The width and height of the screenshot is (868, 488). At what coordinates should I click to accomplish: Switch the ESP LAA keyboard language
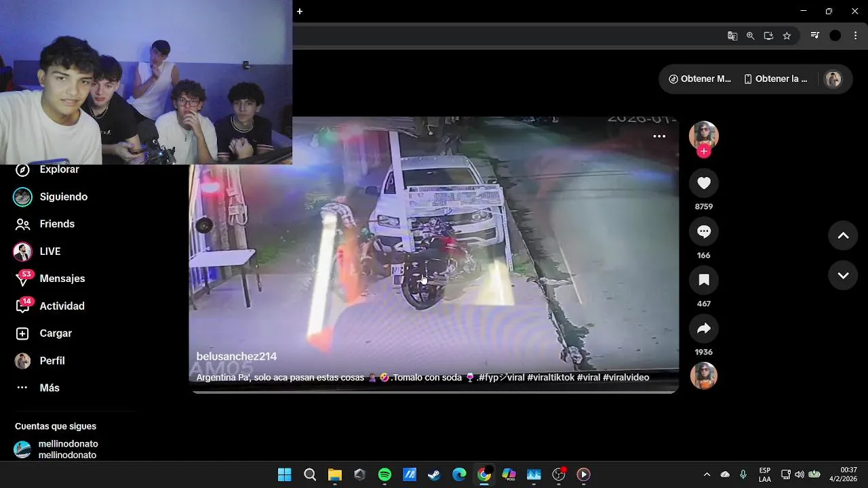[765, 474]
